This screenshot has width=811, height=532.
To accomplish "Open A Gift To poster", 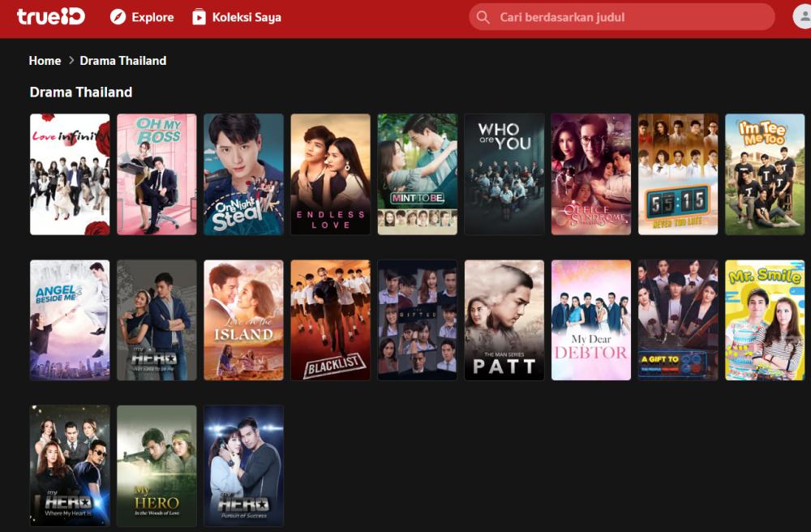I will point(678,320).
